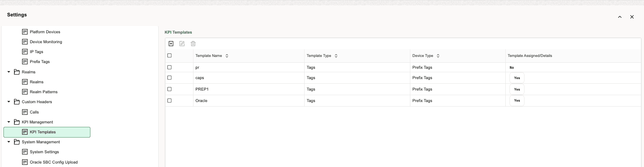Toggle the select-all header checkbox
Screen dimensions: 644x167
point(169,55)
